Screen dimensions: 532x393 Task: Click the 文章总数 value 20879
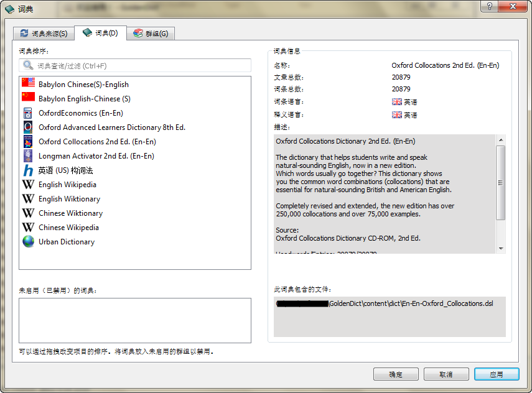(x=401, y=77)
